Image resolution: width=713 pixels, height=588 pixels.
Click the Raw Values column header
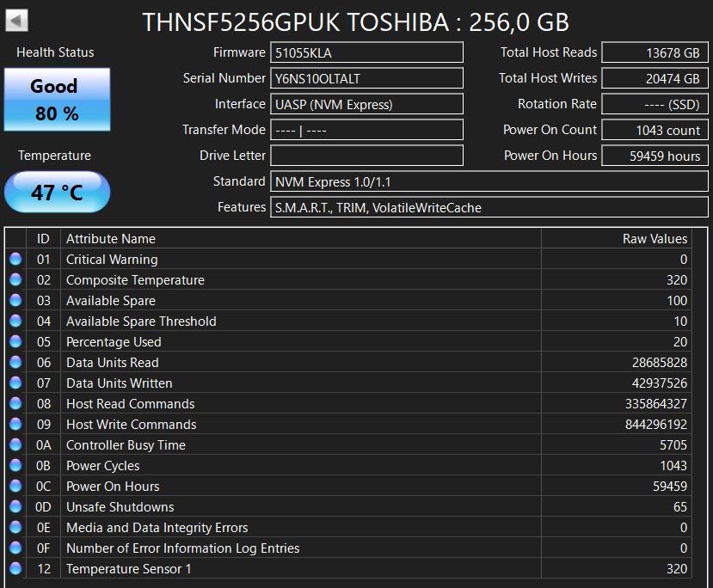tap(617, 239)
